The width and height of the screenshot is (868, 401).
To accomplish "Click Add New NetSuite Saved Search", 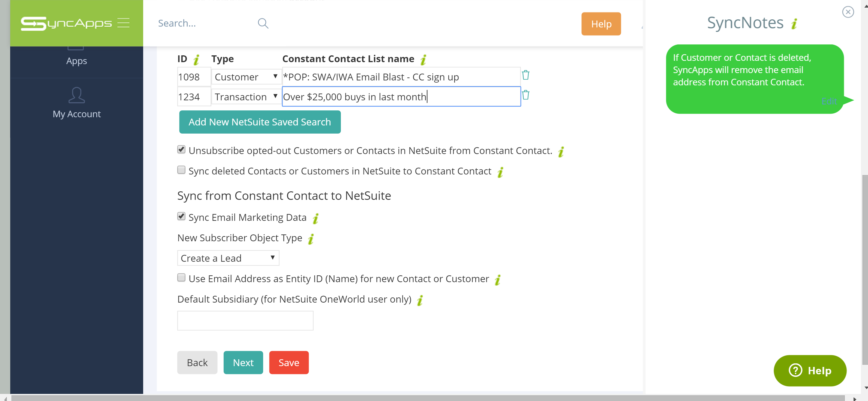I will [260, 122].
